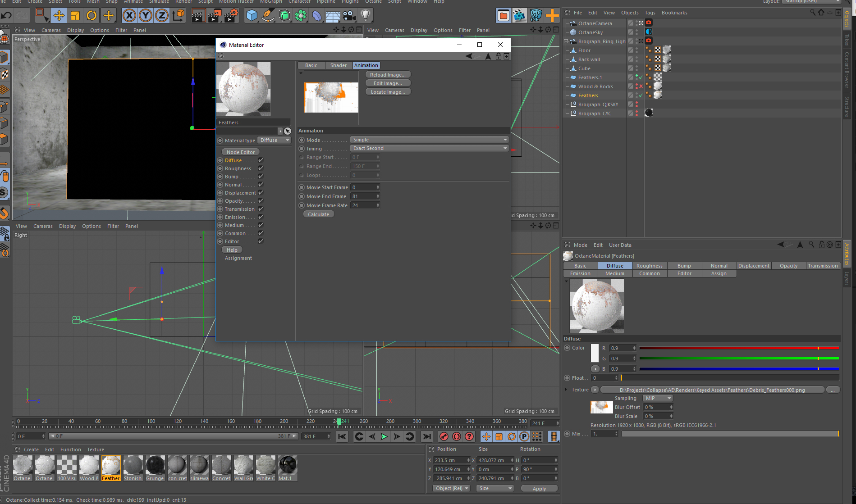This screenshot has height=504, width=856.
Task: Click the Mix slider bar
Action: (x=730, y=434)
